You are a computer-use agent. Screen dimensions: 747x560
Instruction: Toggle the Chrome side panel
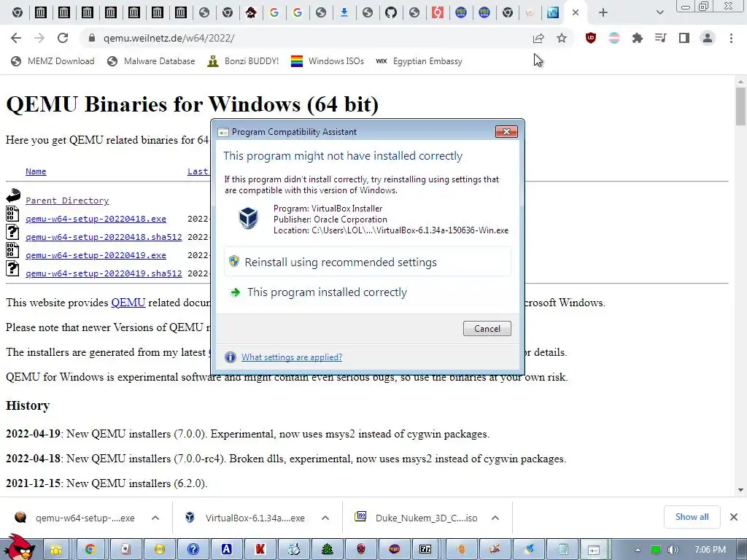point(684,38)
